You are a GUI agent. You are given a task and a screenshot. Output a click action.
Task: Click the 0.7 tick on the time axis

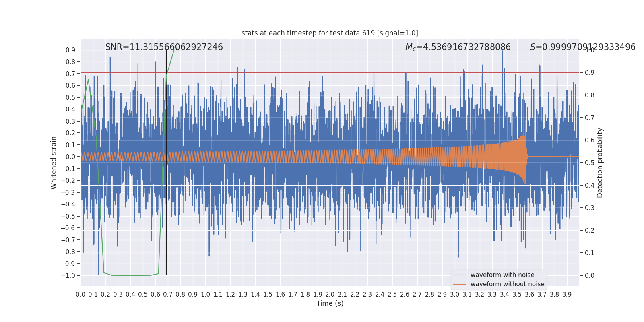(x=168, y=295)
